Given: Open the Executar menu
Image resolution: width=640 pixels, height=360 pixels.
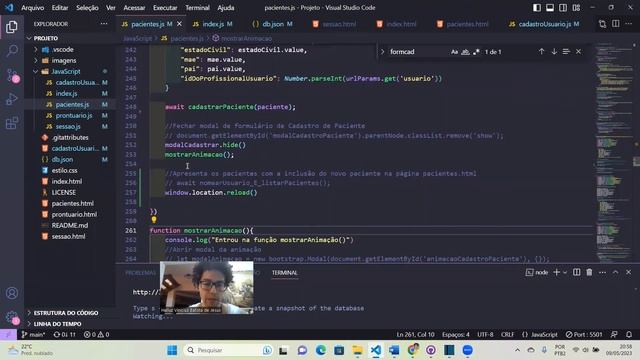Looking at the screenshot, I should click(165, 8).
